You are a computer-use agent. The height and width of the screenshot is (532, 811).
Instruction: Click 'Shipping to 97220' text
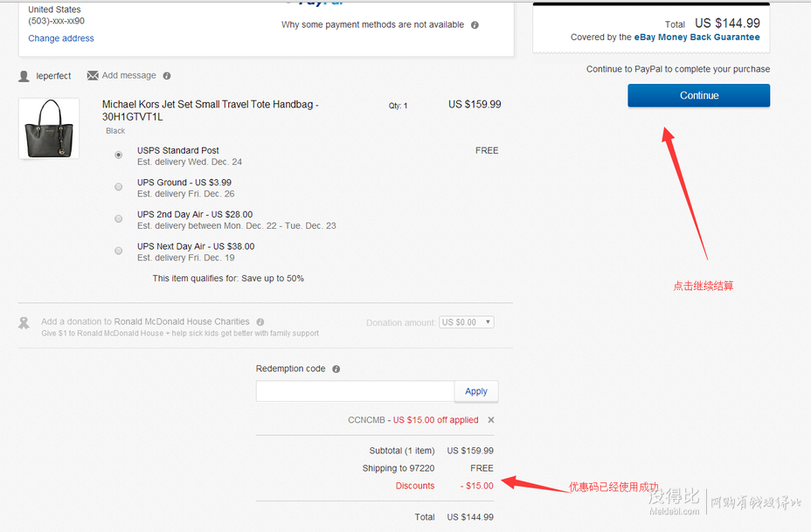click(x=399, y=468)
